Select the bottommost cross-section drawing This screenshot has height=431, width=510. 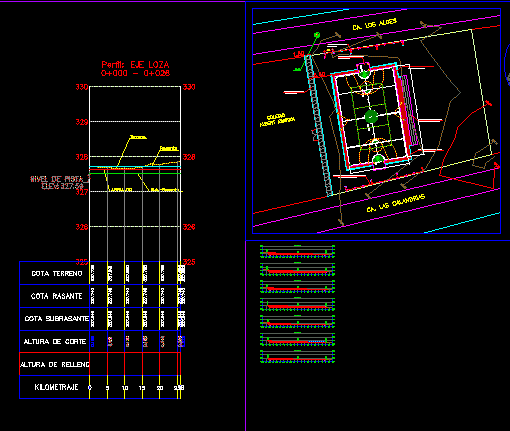pos(297,357)
